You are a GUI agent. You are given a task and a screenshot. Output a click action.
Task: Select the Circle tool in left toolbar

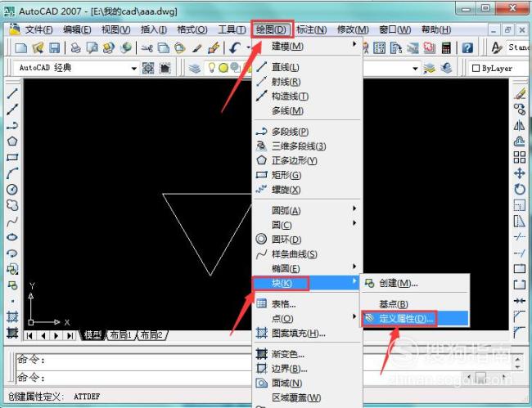click(12, 189)
